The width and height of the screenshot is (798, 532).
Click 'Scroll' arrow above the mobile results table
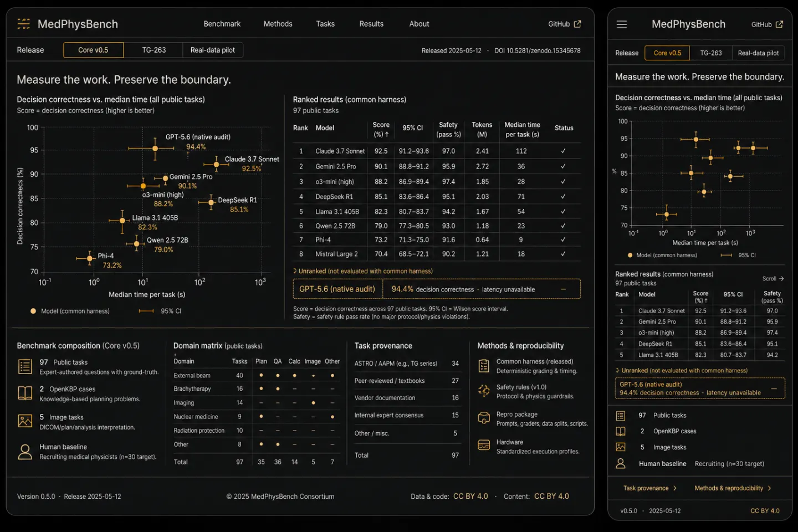(x=773, y=279)
